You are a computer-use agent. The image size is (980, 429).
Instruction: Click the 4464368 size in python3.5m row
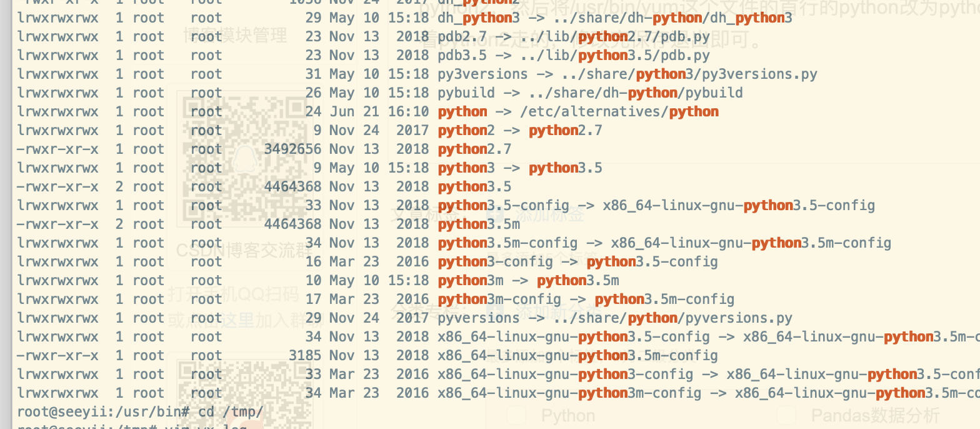[292, 224]
